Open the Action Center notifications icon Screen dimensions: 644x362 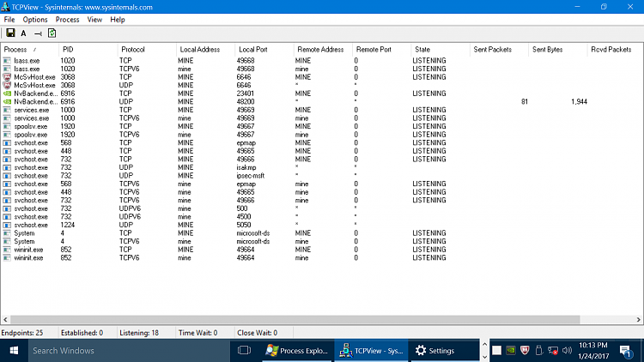[625, 351]
